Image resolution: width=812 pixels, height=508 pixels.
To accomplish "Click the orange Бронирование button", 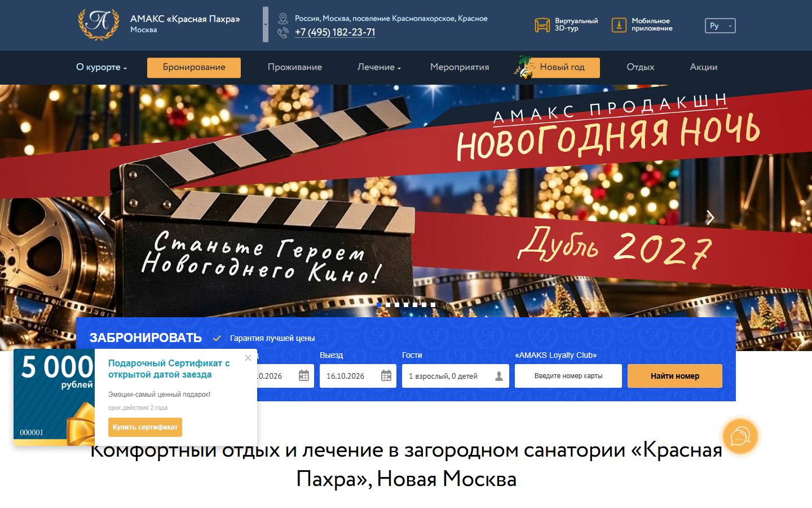I will coord(194,67).
